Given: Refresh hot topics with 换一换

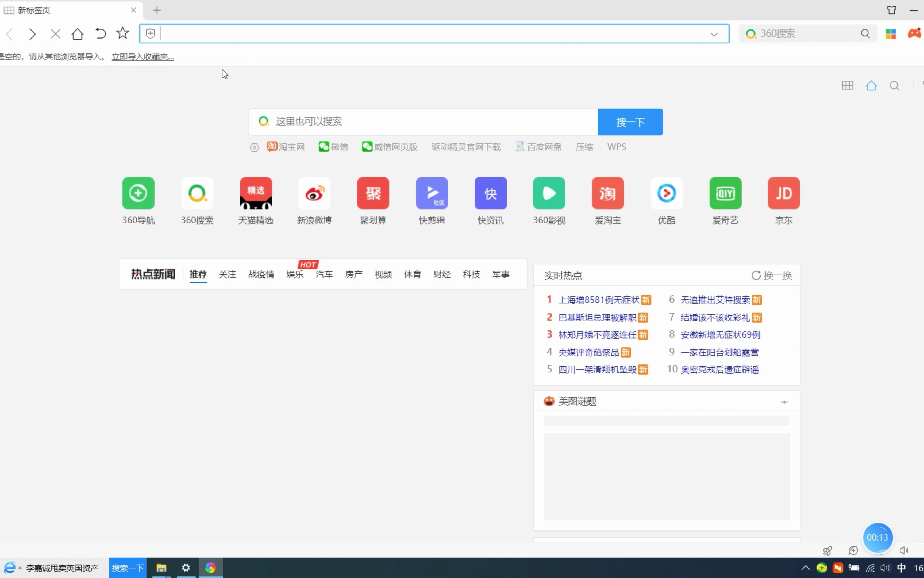Looking at the screenshot, I should point(772,275).
